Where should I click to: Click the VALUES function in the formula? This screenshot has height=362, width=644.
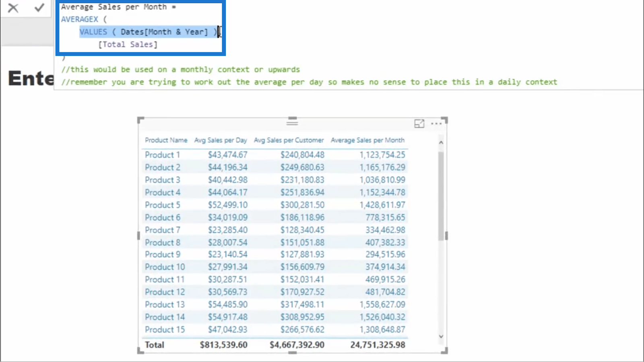(93, 32)
